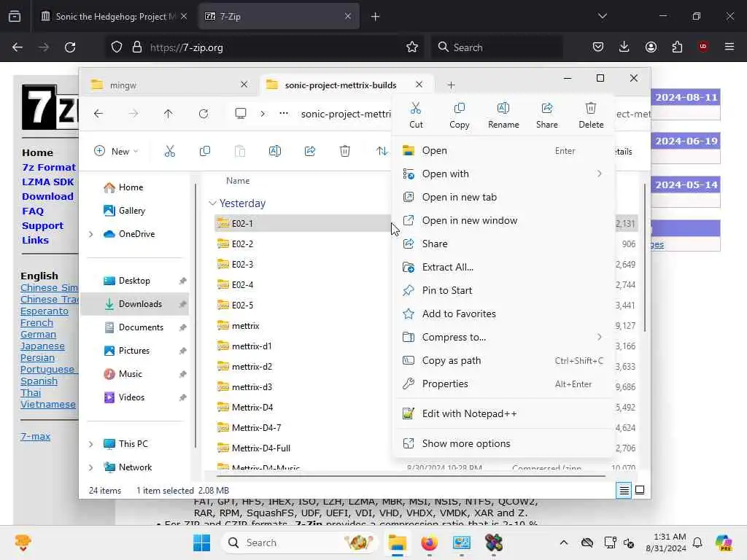Choose Open in new tab

503,197
